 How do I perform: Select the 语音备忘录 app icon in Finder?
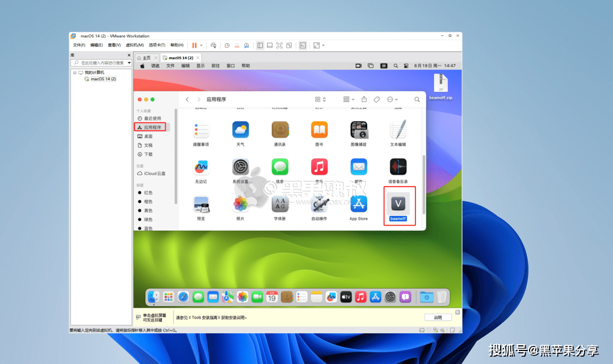(x=398, y=167)
